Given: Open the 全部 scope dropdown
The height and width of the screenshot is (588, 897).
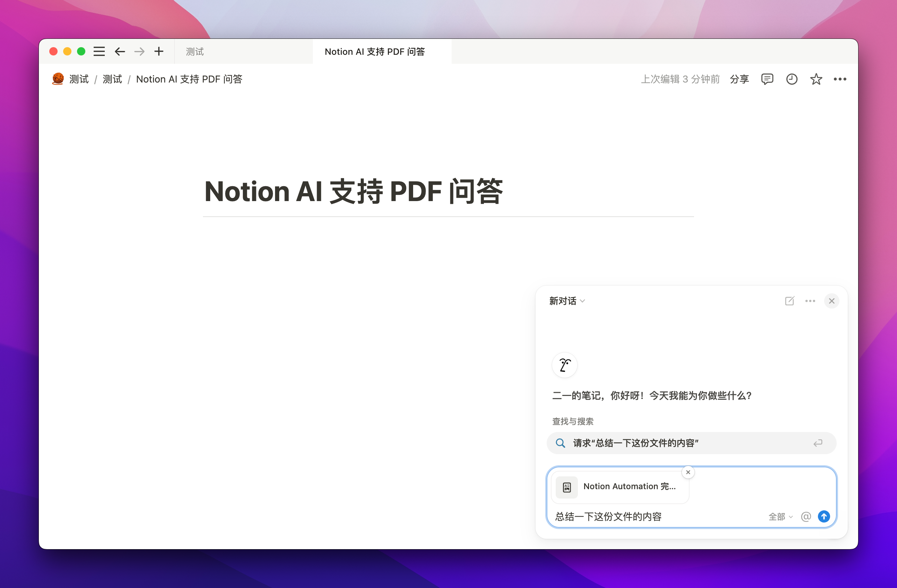Looking at the screenshot, I should point(780,517).
